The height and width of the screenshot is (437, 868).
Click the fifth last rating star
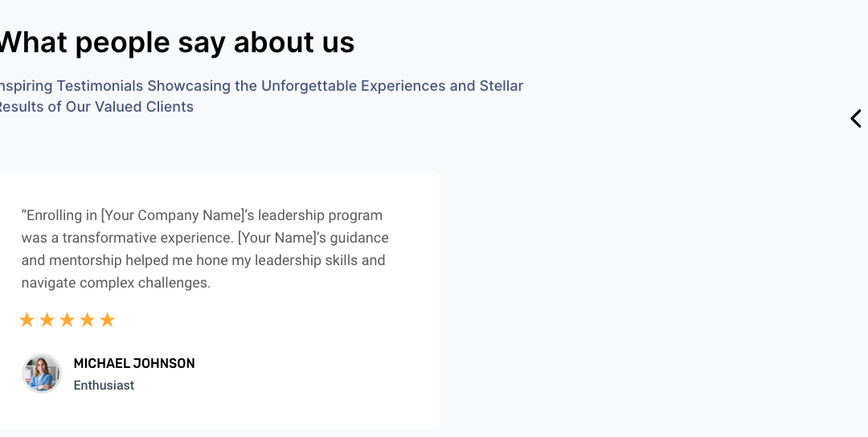tap(107, 321)
